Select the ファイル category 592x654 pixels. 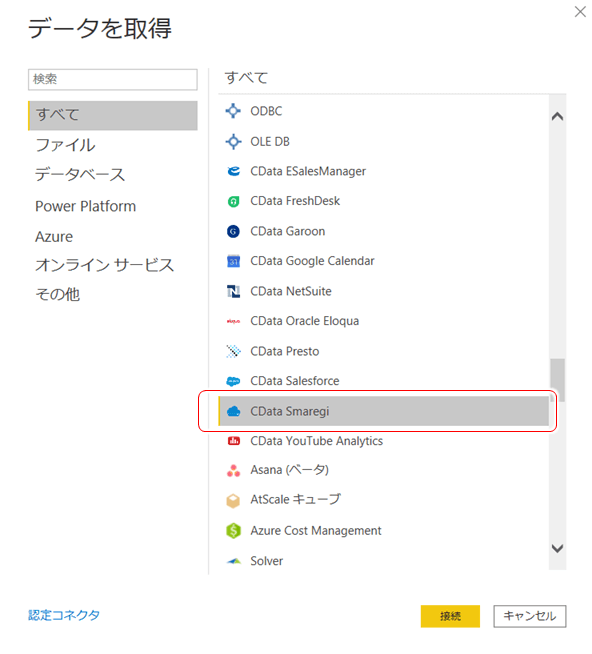point(65,145)
